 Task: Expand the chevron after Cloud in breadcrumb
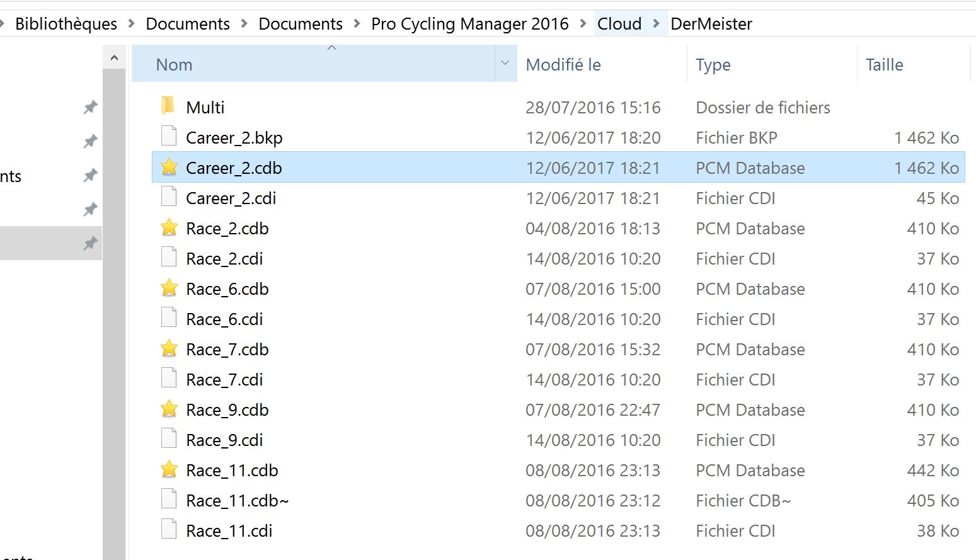click(657, 24)
